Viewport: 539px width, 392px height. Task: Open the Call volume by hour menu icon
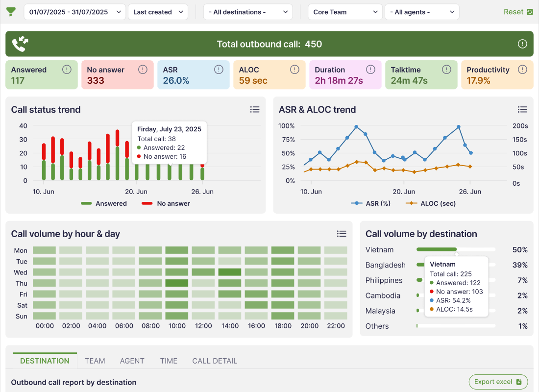pyautogui.click(x=342, y=234)
